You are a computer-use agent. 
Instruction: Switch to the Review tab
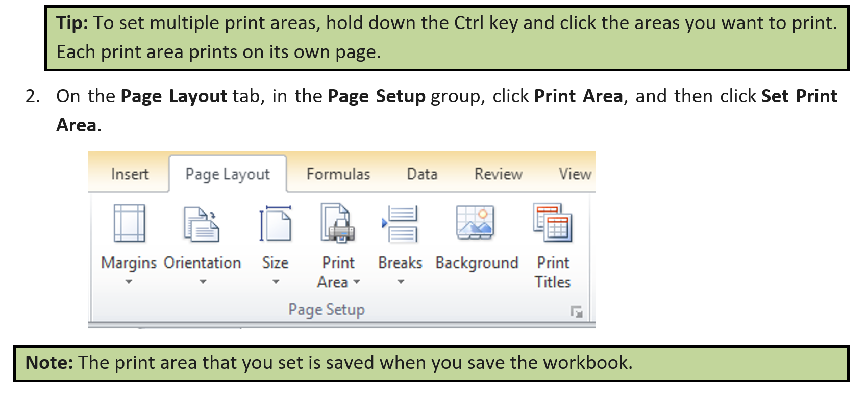(x=498, y=174)
